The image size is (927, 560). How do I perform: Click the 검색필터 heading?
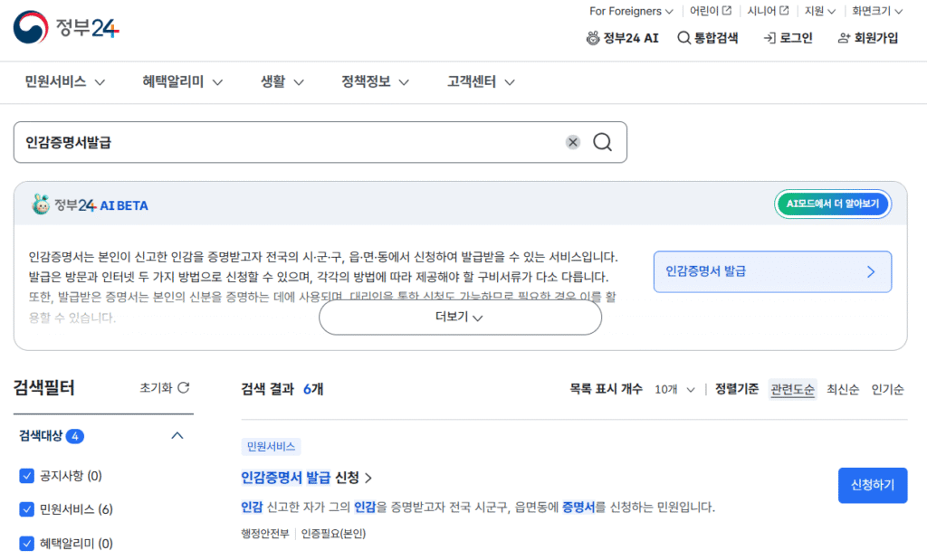point(43,388)
